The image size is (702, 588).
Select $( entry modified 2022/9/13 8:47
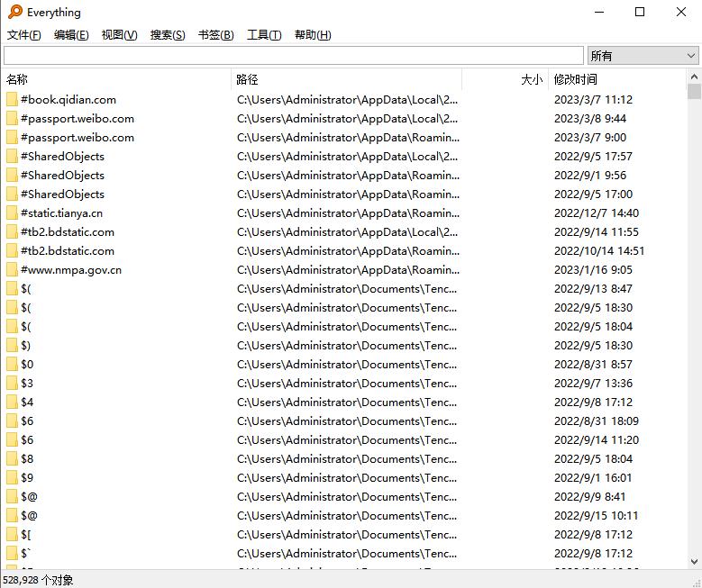[x=26, y=289]
